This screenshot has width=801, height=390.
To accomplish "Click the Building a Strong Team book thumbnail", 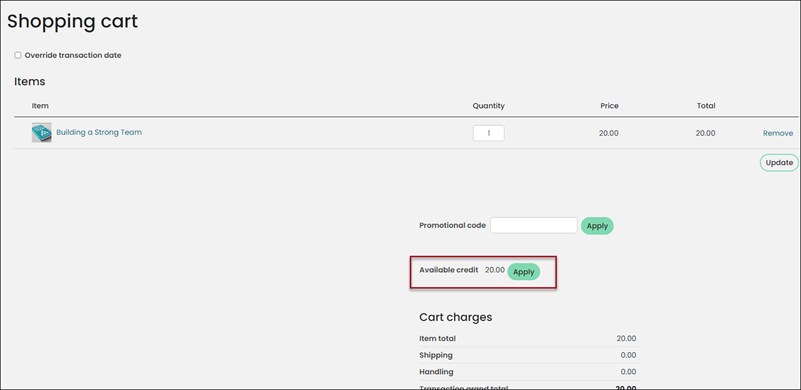I will 41,132.
